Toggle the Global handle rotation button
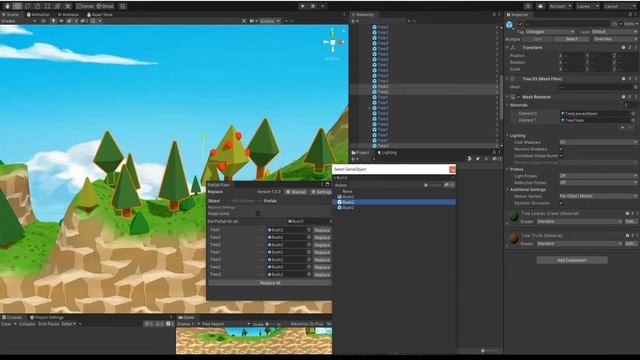This screenshot has width=640, height=360. (x=105, y=6)
